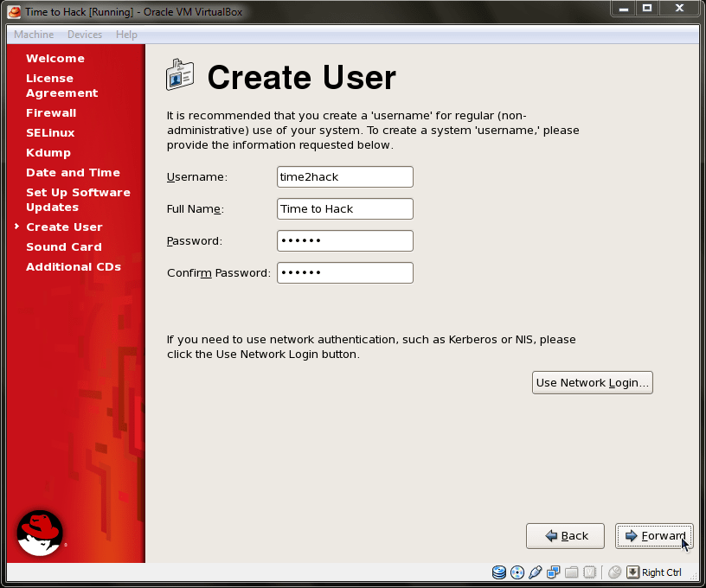This screenshot has width=706, height=588.
Task: Click the Create User page heading
Action: pos(301,77)
